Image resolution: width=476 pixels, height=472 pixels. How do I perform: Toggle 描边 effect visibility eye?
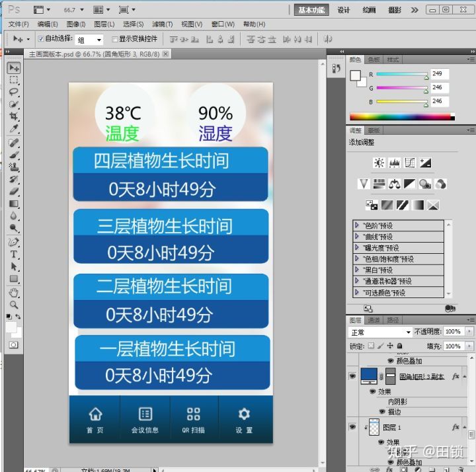click(x=383, y=412)
